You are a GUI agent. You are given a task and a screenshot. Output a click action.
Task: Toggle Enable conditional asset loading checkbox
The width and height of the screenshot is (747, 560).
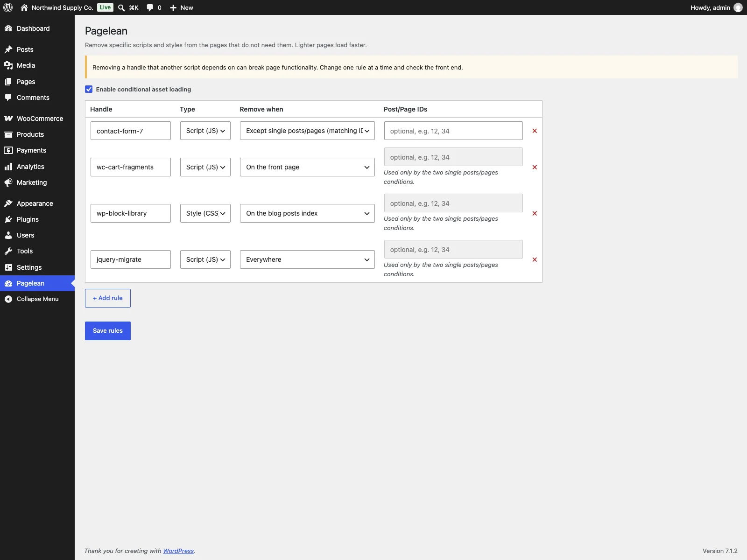[x=89, y=89]
